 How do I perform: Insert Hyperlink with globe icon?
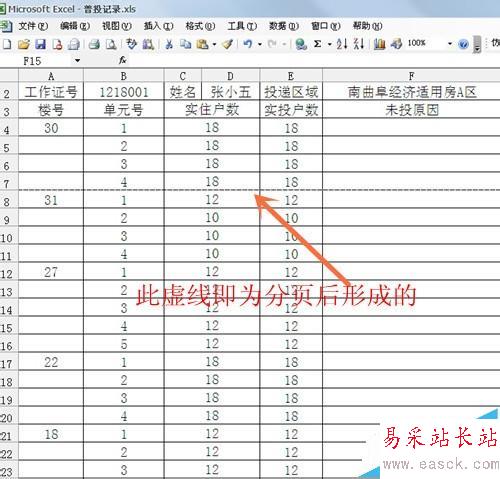pos(301,44)
